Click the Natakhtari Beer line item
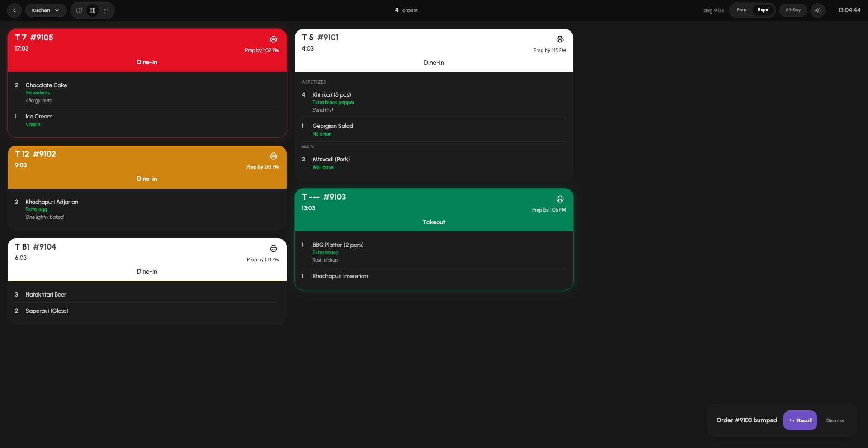The width and height of the screenshot is (868, 448). [147, 294]
